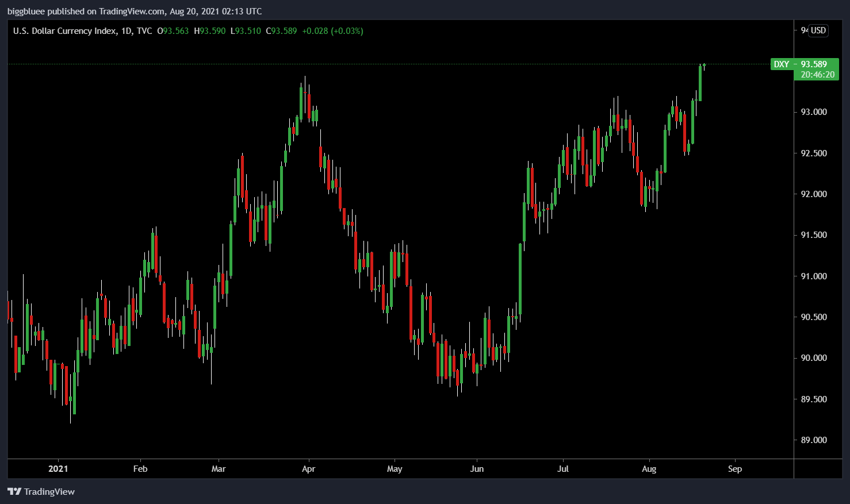850x504 pixels.
Task: Click the Jun label on time axis
Action: click(477, 469)
